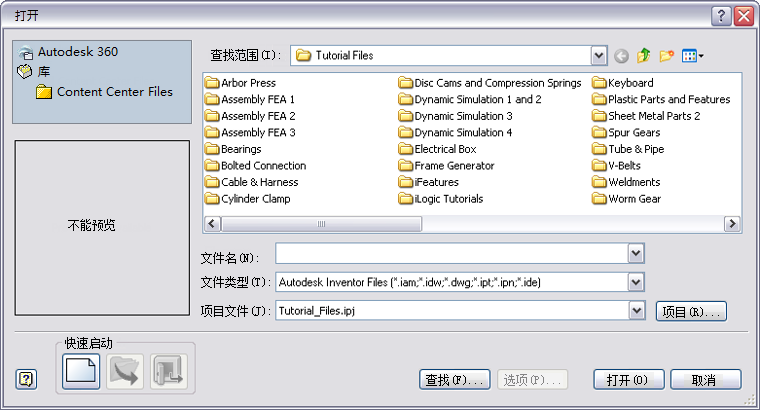Screen dimensions: 760x410
Task: Select Content Center Files library folder
Action: (x=114, y=92)
